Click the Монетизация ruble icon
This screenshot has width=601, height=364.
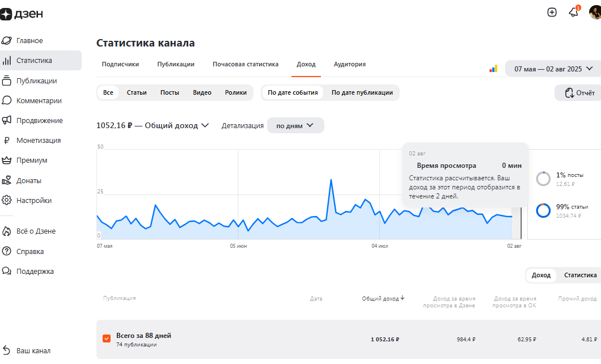pyautogui.click(x=6, y=141)
